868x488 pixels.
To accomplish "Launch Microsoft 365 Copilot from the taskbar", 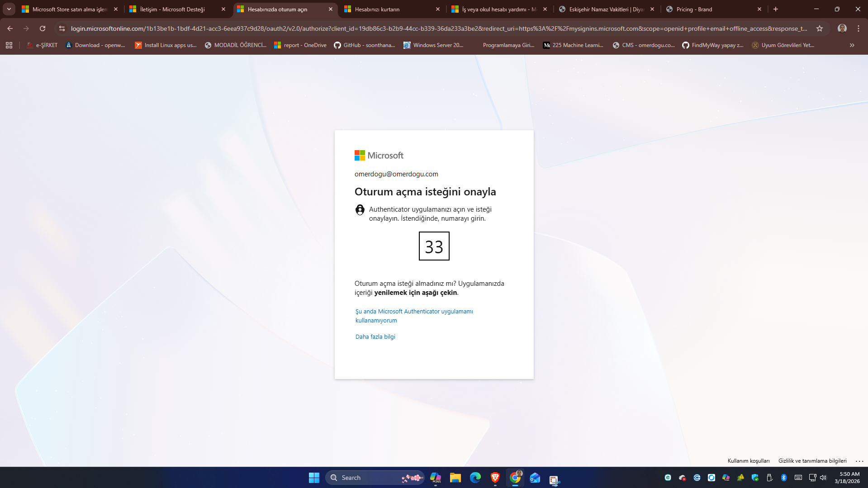I will point(436,478).
